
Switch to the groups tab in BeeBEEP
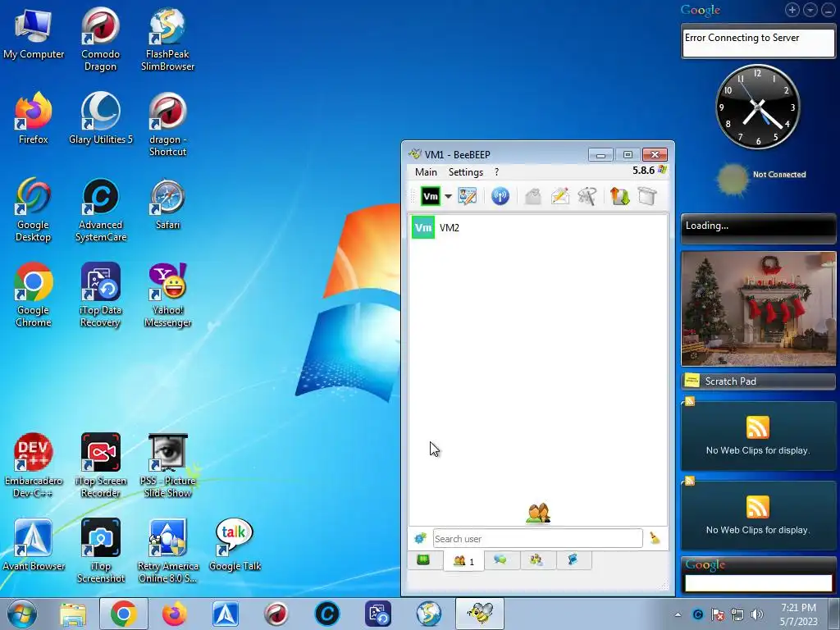tap(536, 560)
